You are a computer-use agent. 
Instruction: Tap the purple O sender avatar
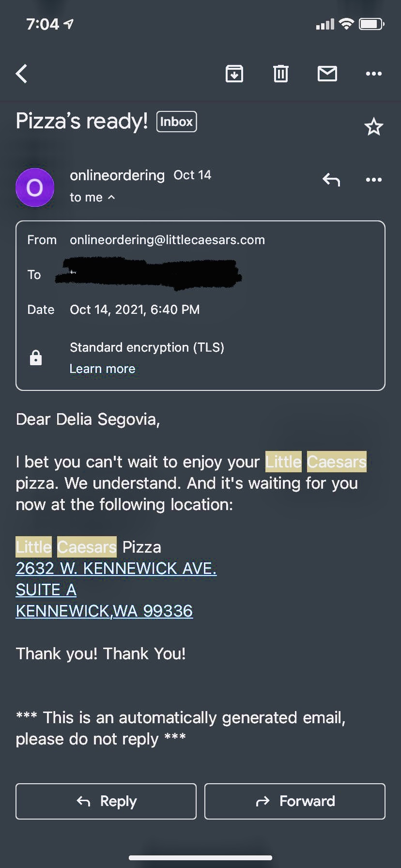(x=35, y=187)
